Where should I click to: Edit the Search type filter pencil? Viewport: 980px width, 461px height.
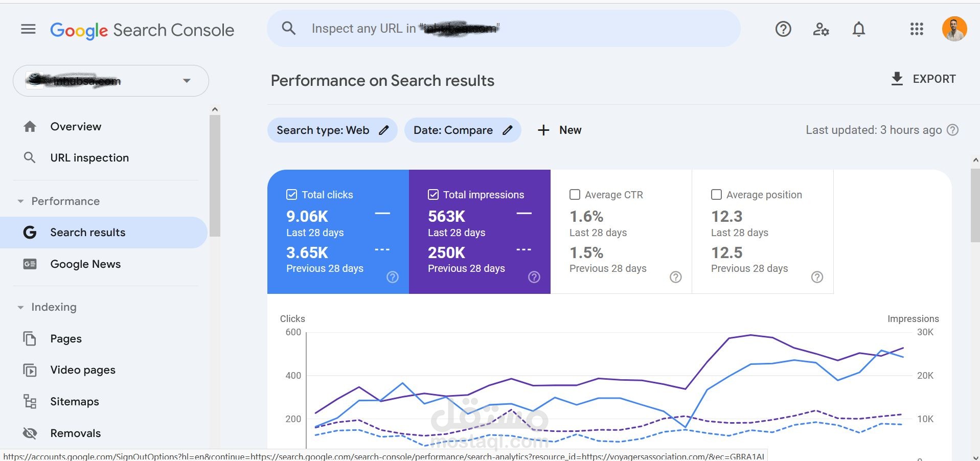(x=384, y=130)
